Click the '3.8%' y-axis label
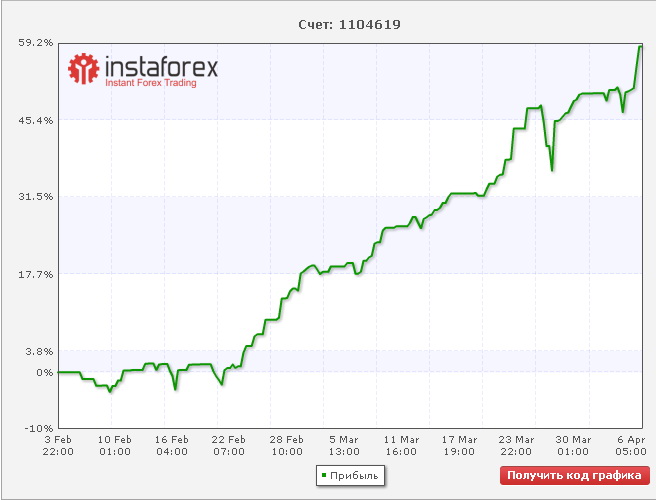 [x=39, y=351]
